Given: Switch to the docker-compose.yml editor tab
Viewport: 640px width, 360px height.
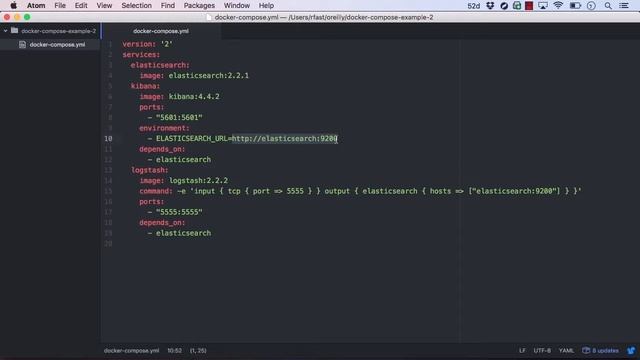Looking at the screenshot, I should click(x=161, y=31).
